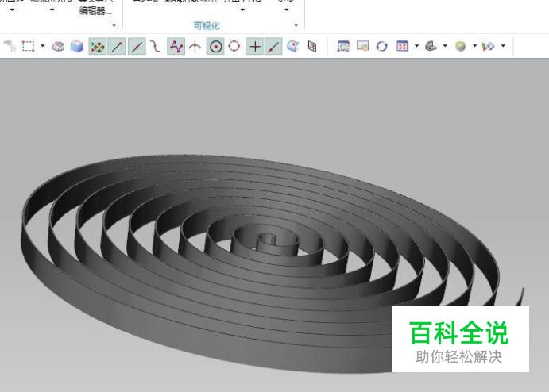
Task: Click the Zoom window icon
Action: pos(362,47)
